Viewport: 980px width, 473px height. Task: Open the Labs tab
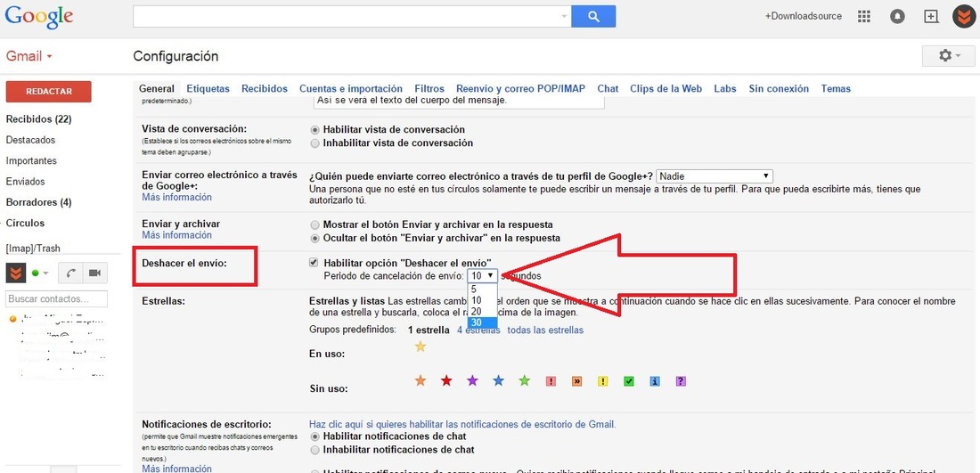tap(725, 89)
